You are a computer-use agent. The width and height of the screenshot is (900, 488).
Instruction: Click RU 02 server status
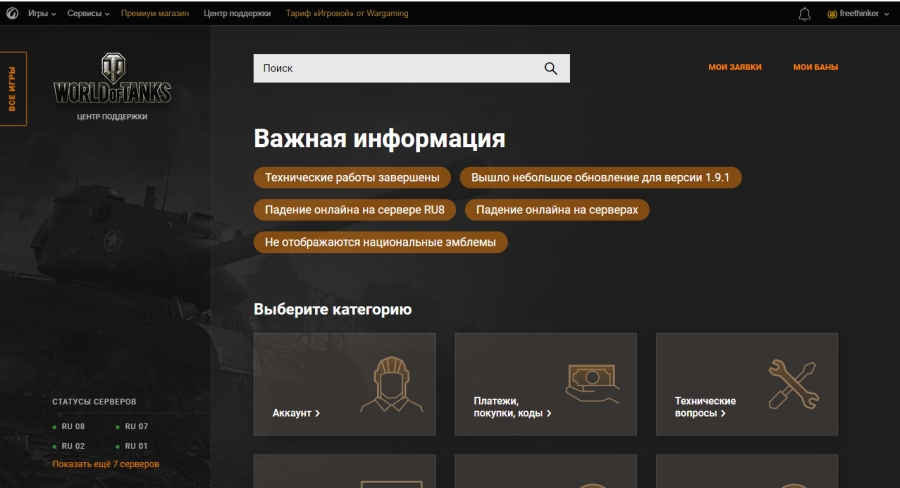69,446
